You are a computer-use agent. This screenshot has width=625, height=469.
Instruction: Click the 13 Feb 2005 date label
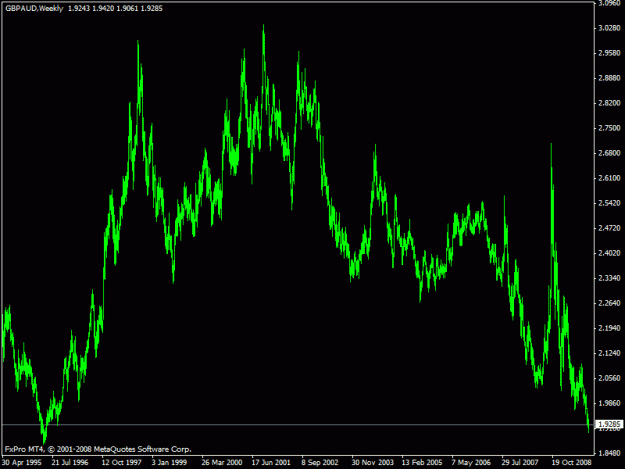pos(422,463)
